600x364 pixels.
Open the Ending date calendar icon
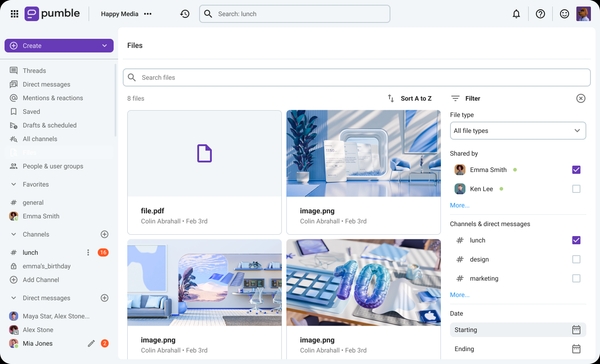(576, 349)
